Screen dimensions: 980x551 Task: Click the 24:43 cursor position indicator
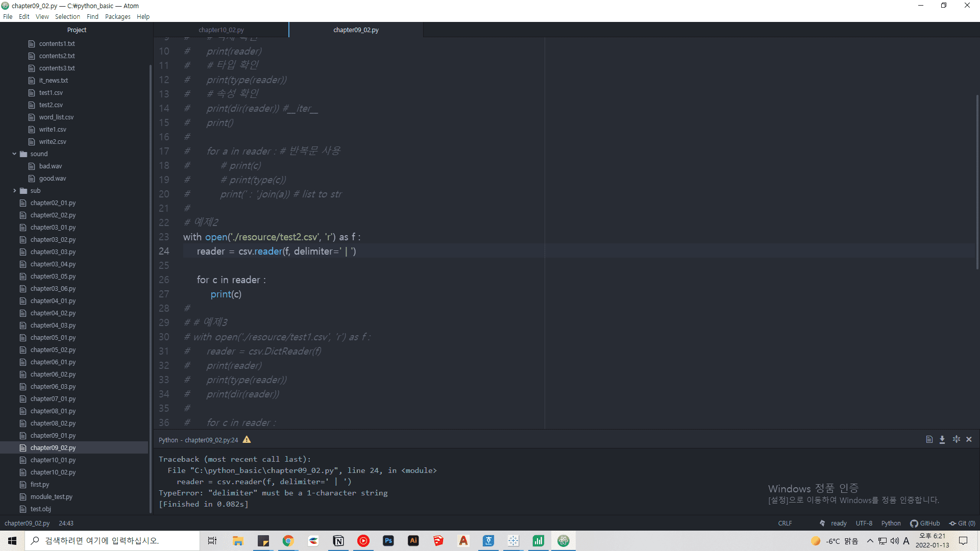coord(66,523)
